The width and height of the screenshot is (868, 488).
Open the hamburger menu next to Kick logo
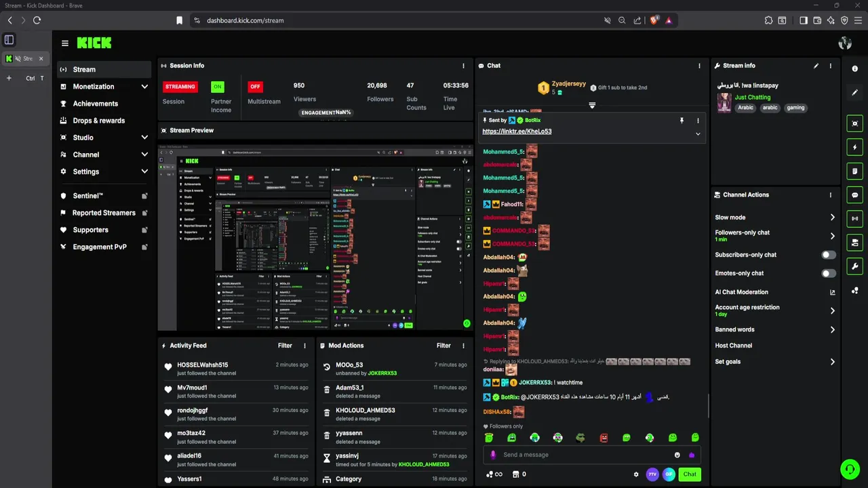tap(65, 43)
